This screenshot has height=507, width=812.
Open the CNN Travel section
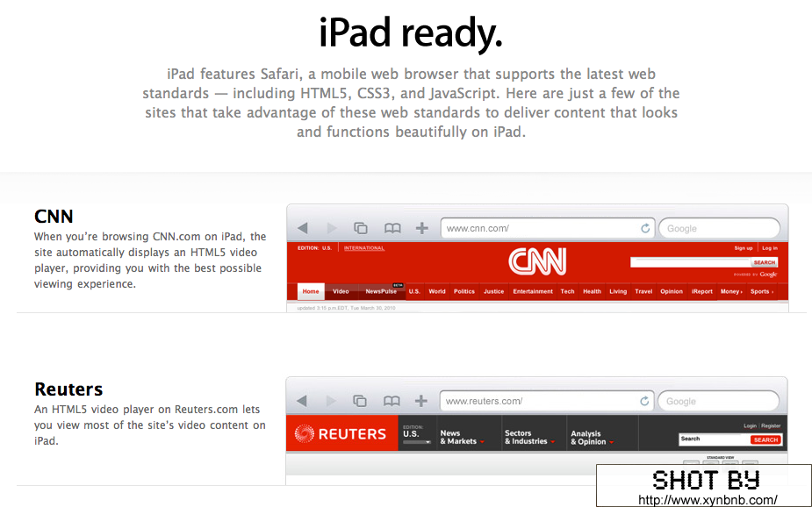click(643, 291)
